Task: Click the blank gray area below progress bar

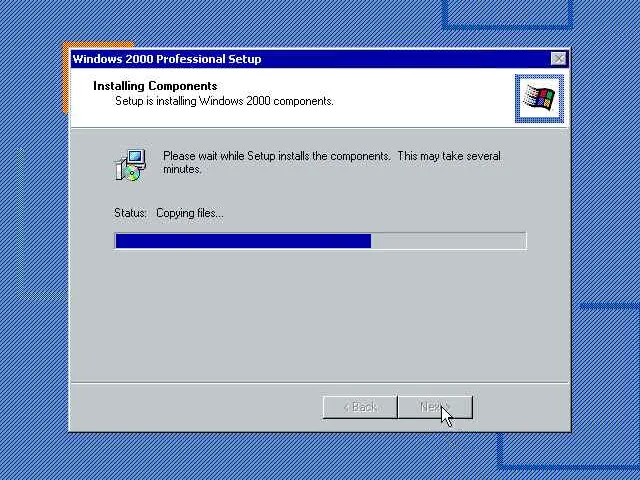Action: coord(319,314)
